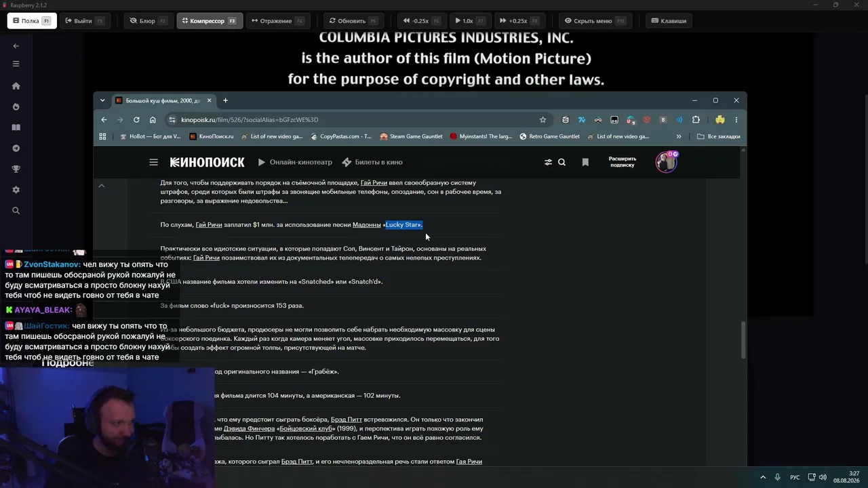Open the CopyPastas.com bookmark

pyautogui.click(x=341, y=136)
